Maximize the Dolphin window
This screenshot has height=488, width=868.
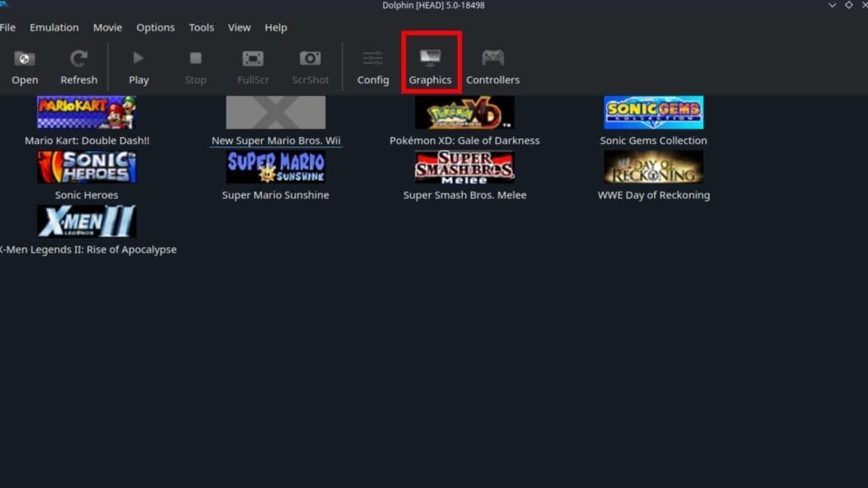[x=849, y=5]
